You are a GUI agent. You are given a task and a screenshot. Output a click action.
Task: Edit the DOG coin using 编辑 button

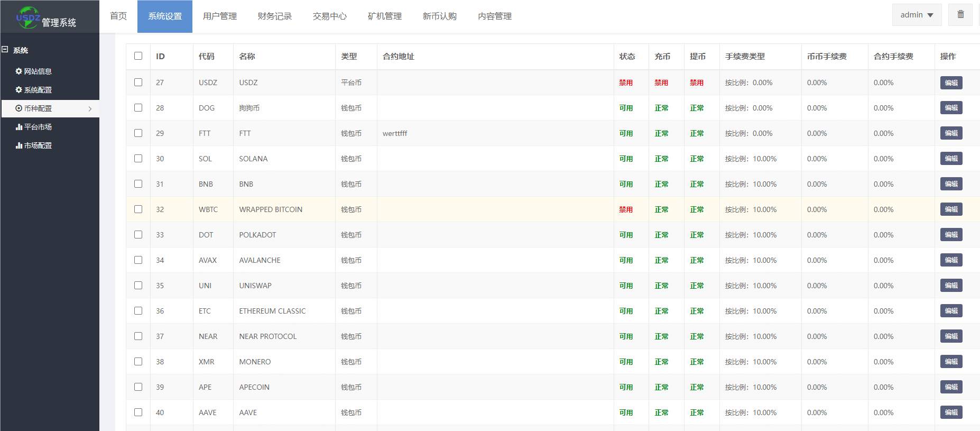click(x=951, y=108)
